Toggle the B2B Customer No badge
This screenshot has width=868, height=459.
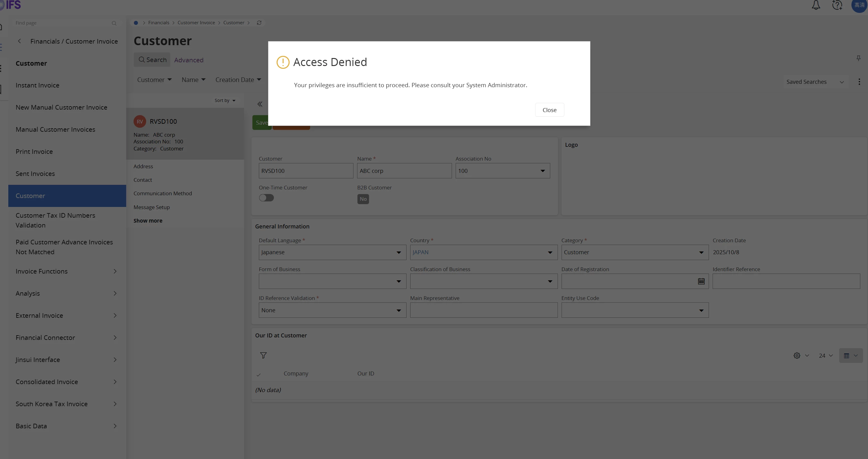point(363,199)
